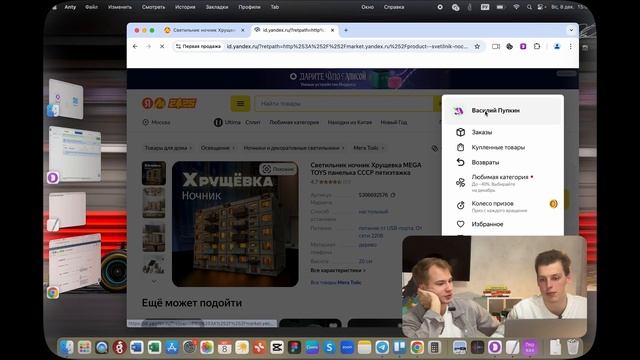Expand Ночники и декоративные светильники breadcrumb
The height and width of the screenshot is (360, 640).
tap(294, 148)
